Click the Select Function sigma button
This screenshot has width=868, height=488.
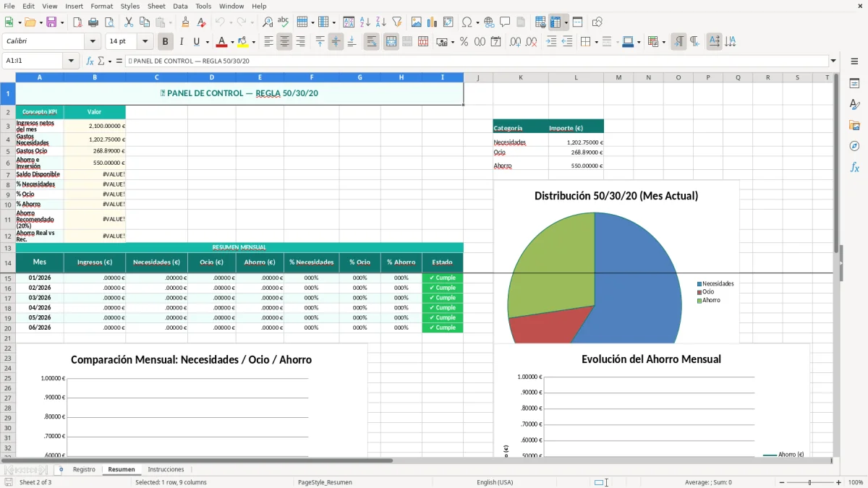click(101, 61)
